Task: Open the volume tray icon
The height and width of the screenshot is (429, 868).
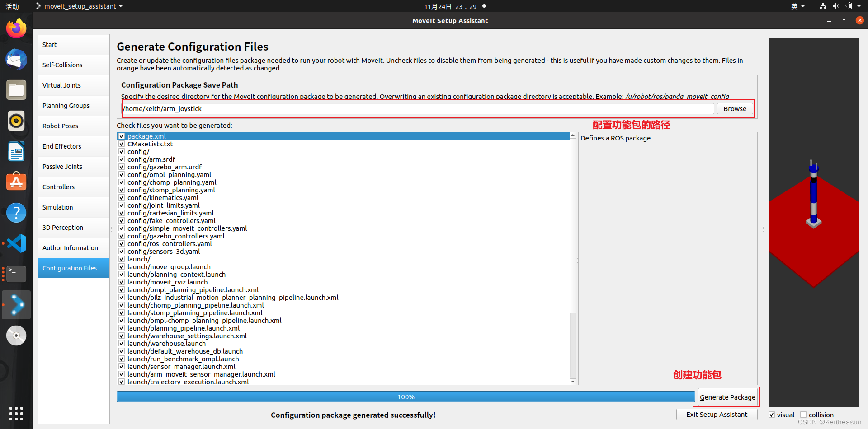Action: tap(835, 6)
